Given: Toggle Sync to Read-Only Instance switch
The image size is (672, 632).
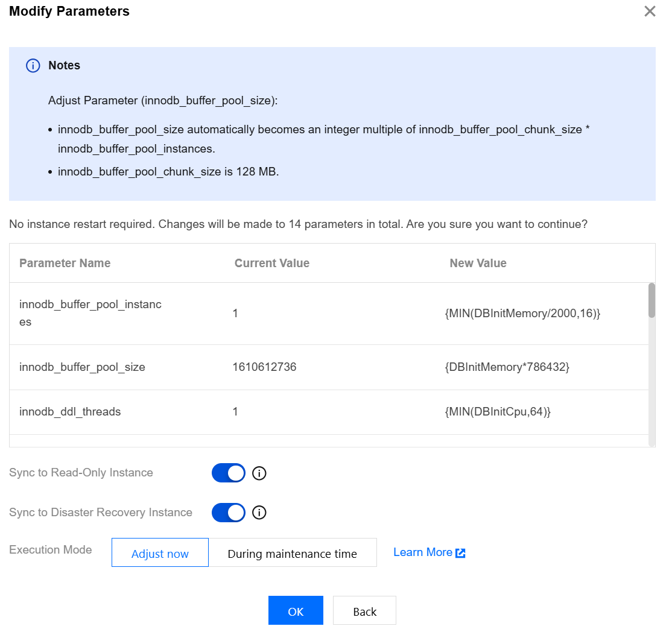Looking at the screenshot, I should 228,473.
